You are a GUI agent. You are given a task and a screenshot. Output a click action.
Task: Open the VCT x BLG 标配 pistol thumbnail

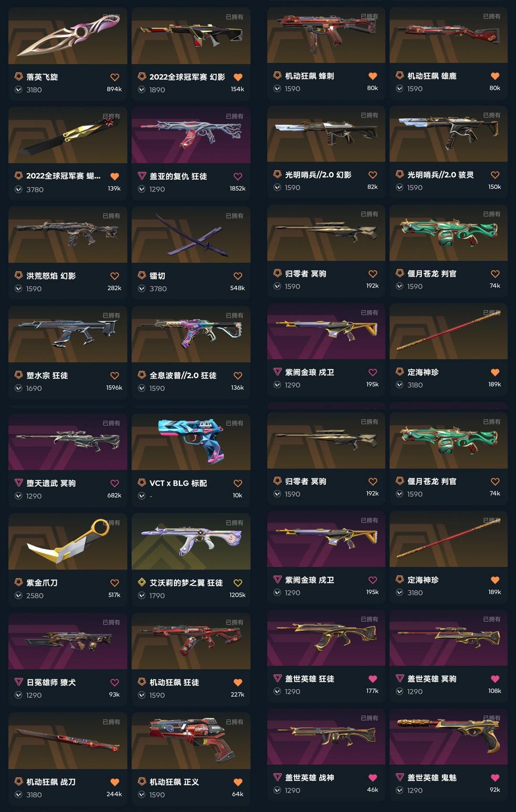pos(191,442)
